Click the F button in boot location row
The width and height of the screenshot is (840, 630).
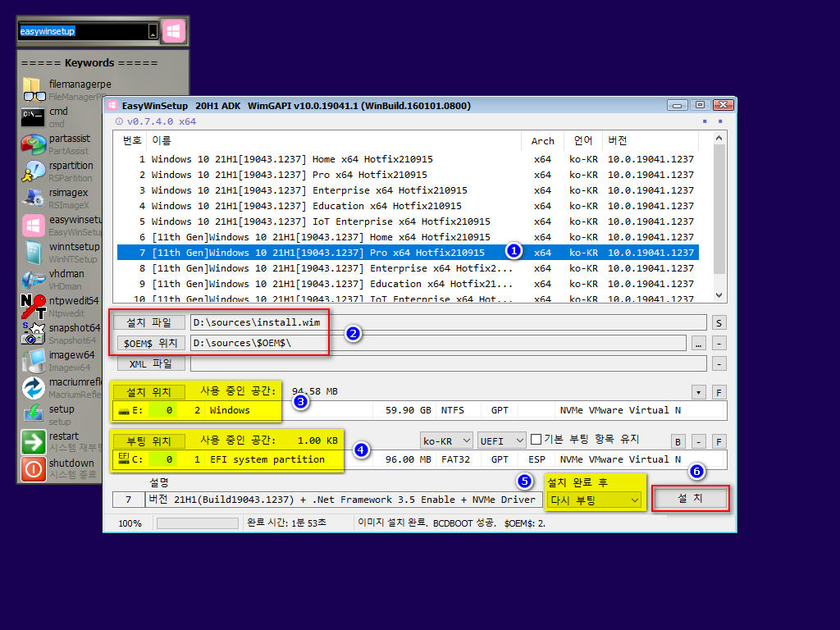[719, 442]
